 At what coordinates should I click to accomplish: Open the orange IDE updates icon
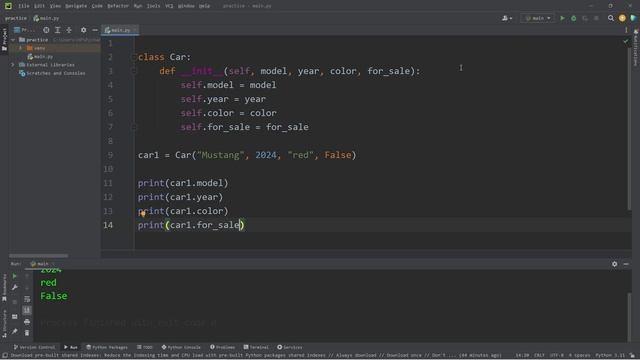622,18
